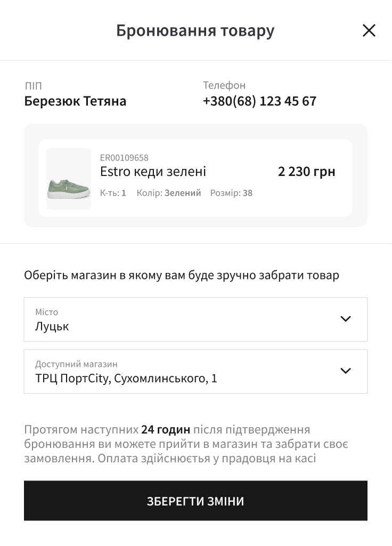This screenshot has height=546, width=392.
Task: Click the Колір: Зелений attribute
Action: [169, 193]
